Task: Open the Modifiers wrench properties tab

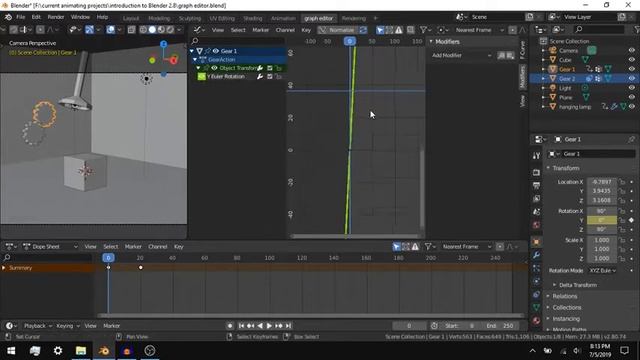Action: [x=536, y=255]
